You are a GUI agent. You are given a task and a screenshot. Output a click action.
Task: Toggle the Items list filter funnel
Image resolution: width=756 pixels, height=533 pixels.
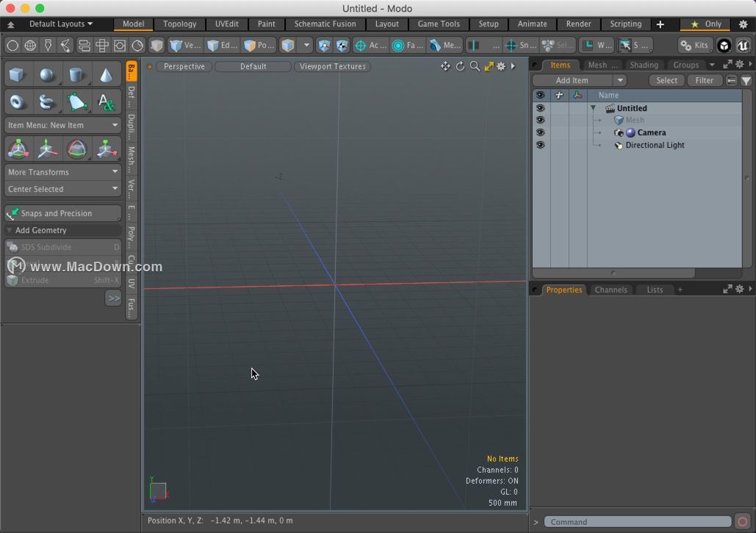[746, 81]
